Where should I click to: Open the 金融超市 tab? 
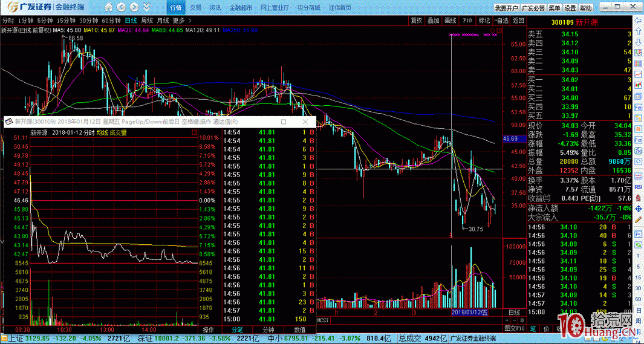(241, 7)
